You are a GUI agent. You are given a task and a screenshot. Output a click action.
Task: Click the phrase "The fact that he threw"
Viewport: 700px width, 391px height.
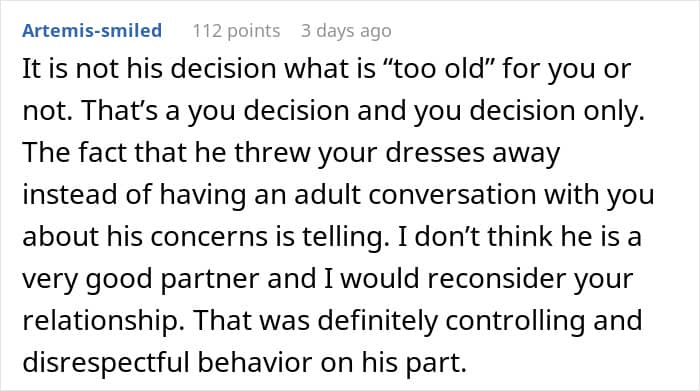coord(166,153)
